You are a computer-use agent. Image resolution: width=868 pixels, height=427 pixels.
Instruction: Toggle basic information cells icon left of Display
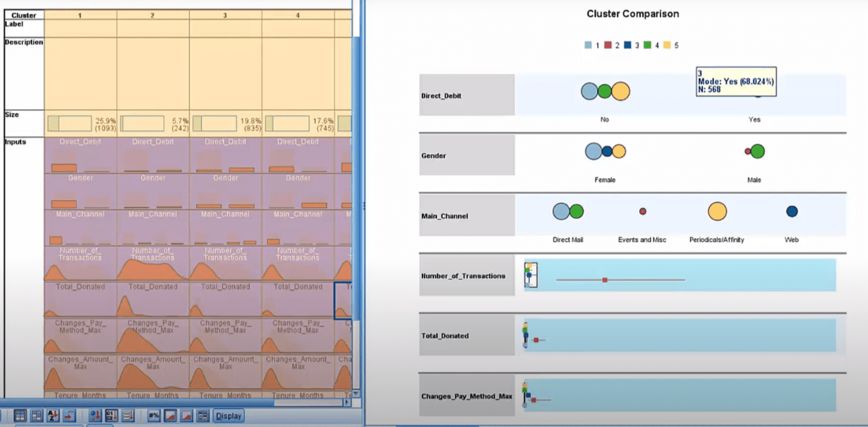click(203, 416)
